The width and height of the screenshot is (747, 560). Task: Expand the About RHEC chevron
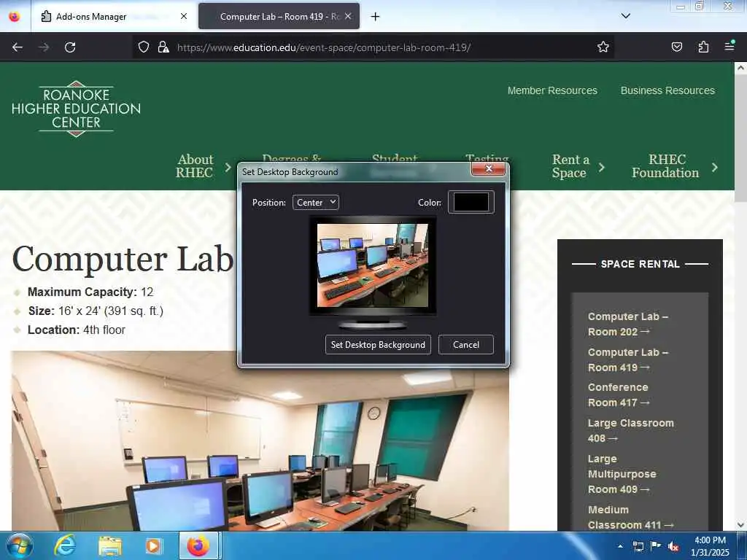coord(228,167)
